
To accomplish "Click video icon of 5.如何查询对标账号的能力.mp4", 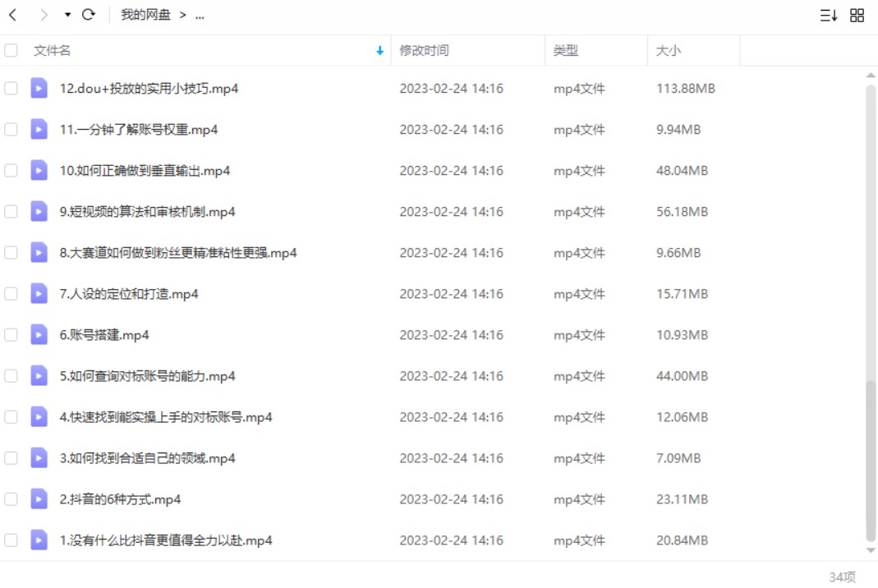I will (39, 375).
